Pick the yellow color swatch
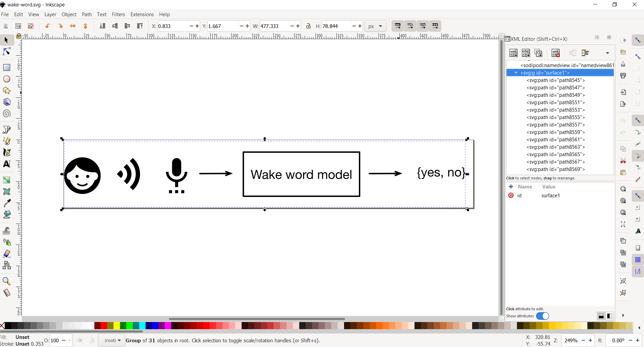Viewport: 644px width, 347px height. (117, 326)
